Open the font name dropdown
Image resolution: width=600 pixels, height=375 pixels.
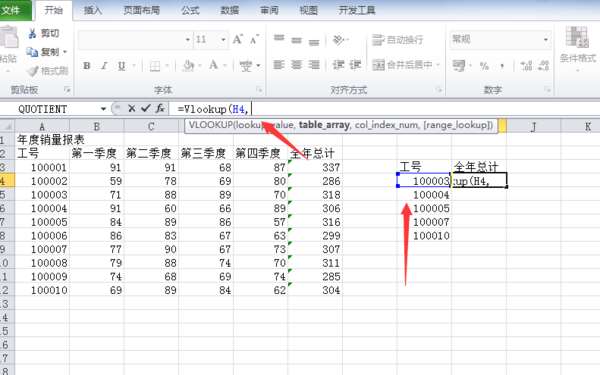[188, 39]
